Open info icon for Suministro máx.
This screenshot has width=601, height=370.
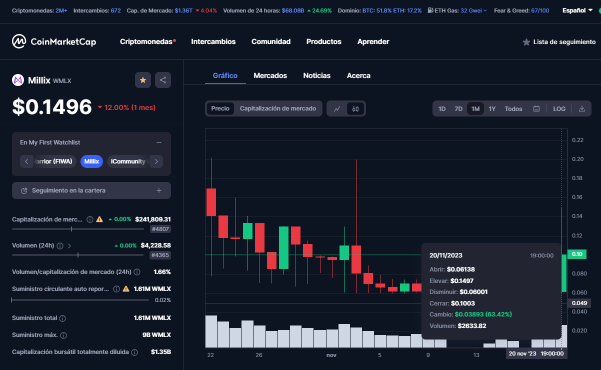[x=64, y=335]
